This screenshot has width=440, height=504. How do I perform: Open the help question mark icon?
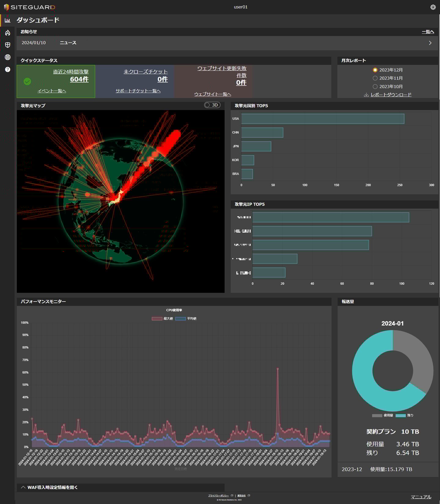click(x=8, y=69)
